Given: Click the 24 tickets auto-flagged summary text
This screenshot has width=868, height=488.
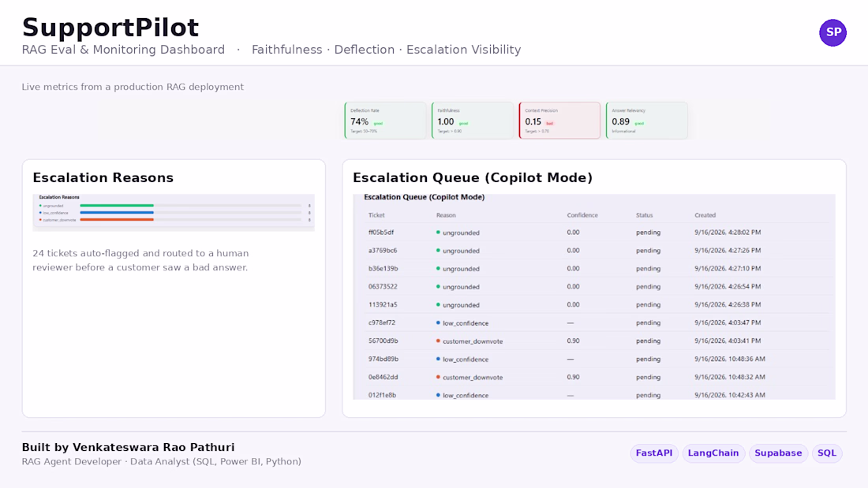Looking at the screenshot, I should [140, 260].
